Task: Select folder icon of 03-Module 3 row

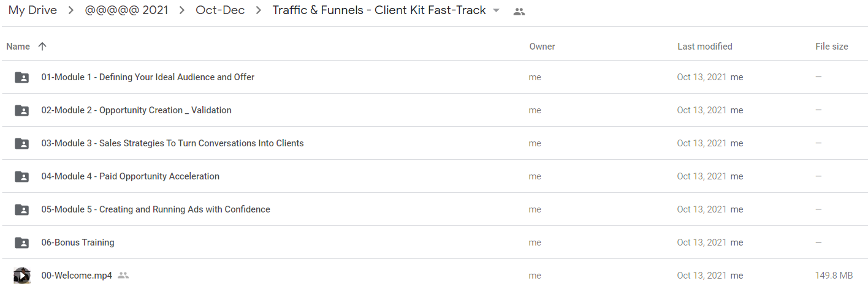Action: (x=21, y=143)
